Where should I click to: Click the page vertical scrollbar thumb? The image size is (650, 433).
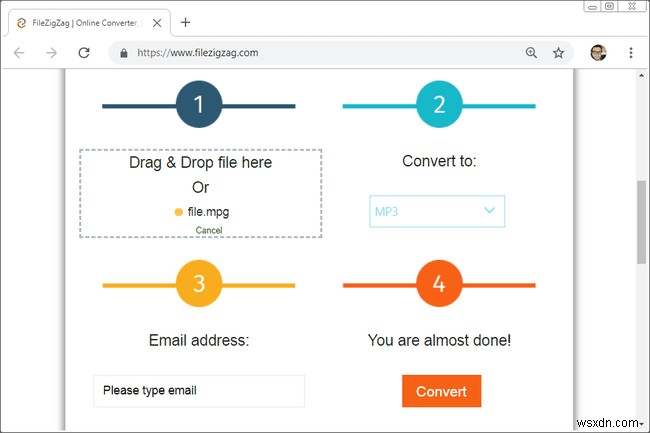pos(641,222)
